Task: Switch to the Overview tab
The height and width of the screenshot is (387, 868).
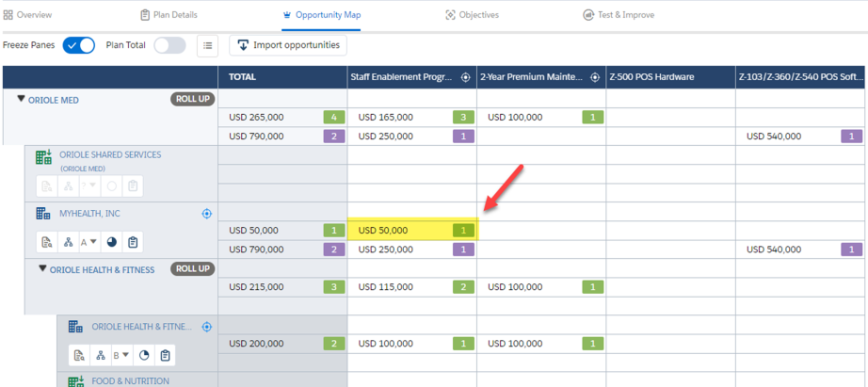Action: tap(27, 15)
